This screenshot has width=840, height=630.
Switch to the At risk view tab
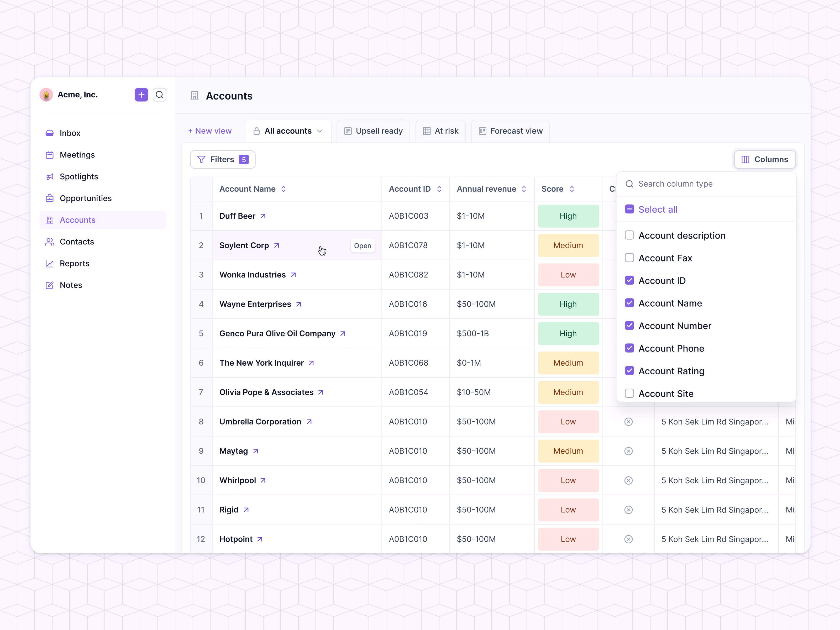coord(440,131)
